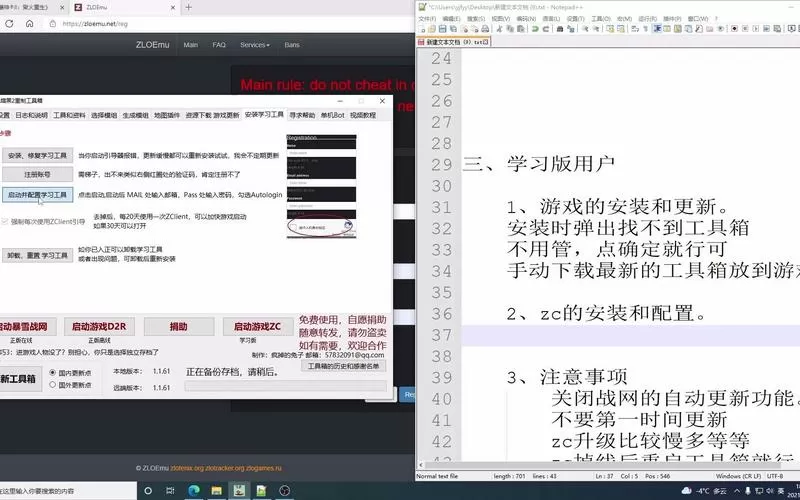
Task: Click the Replace icon in Notepad++ toolbar
Action: coord(570,29)
